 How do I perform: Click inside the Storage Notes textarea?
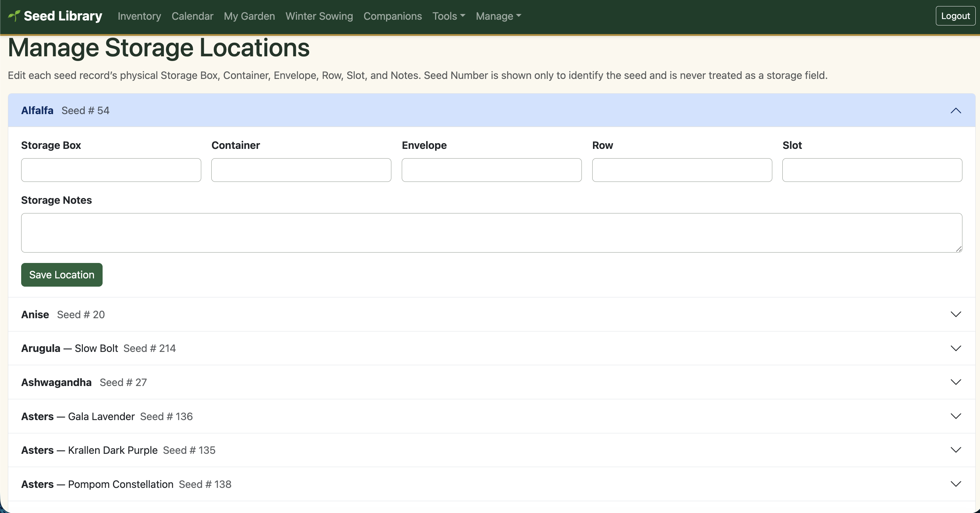point(491,233)
